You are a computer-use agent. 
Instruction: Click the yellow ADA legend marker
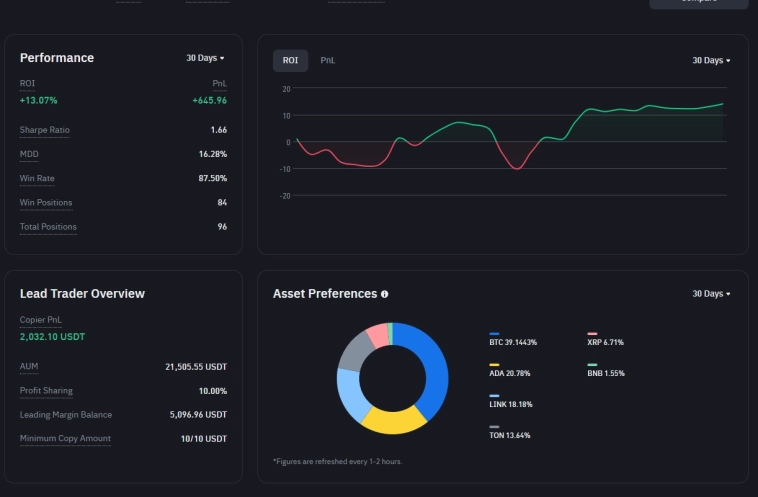pyautogui.click(x=494, y=365)
